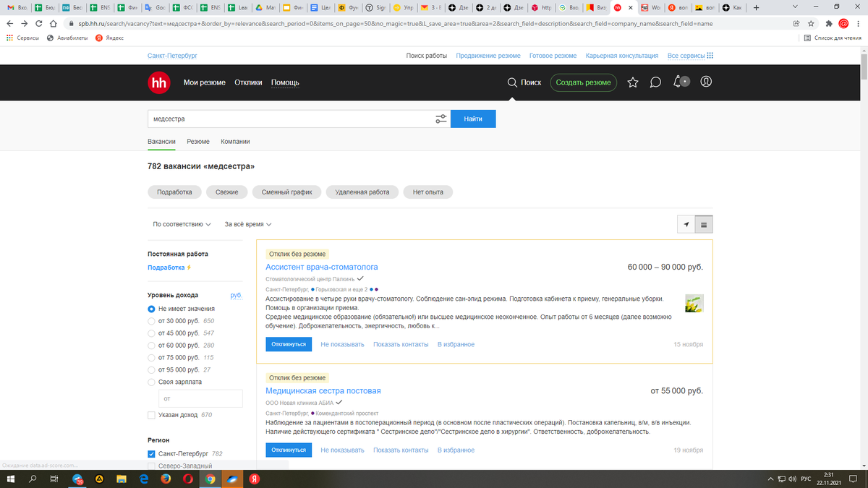Select income from 60 000 руб. radio
The image size is (868, 488).
pos(151,346)
